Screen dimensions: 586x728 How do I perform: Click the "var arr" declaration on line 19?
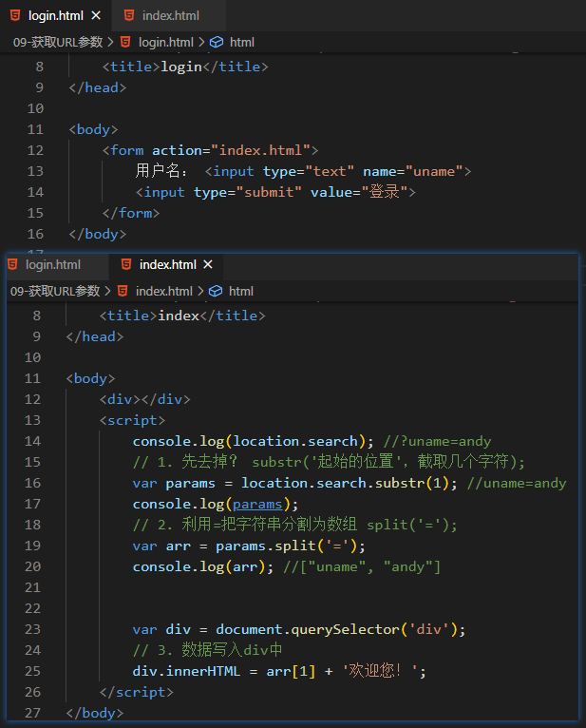[161, 546]
